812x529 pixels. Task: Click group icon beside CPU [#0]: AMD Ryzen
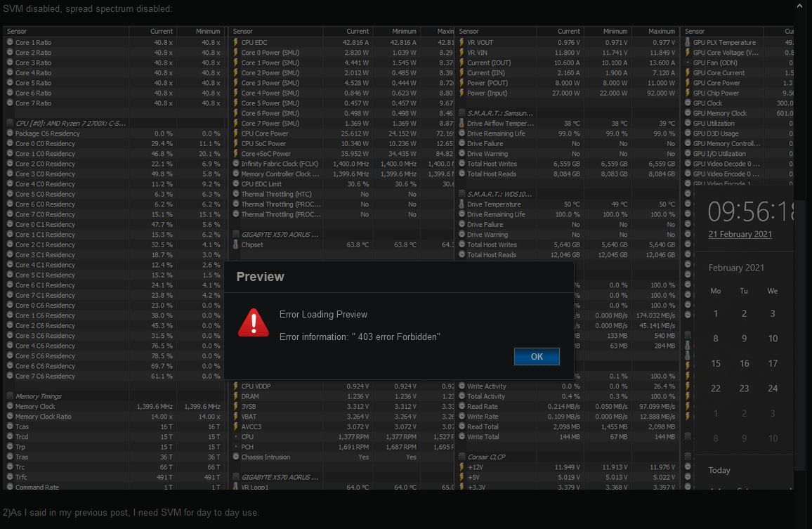point(10,124)
